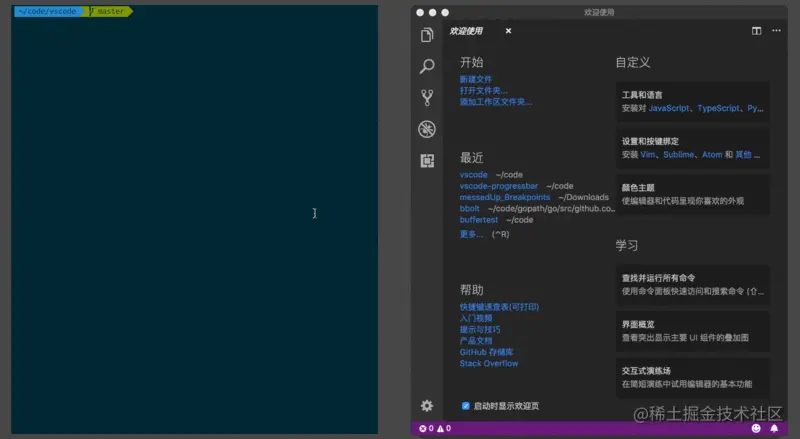This screenshot has height=439, width=800.
Task: Open the 交互式演练场 card
Action: click(x=693, y=377)
